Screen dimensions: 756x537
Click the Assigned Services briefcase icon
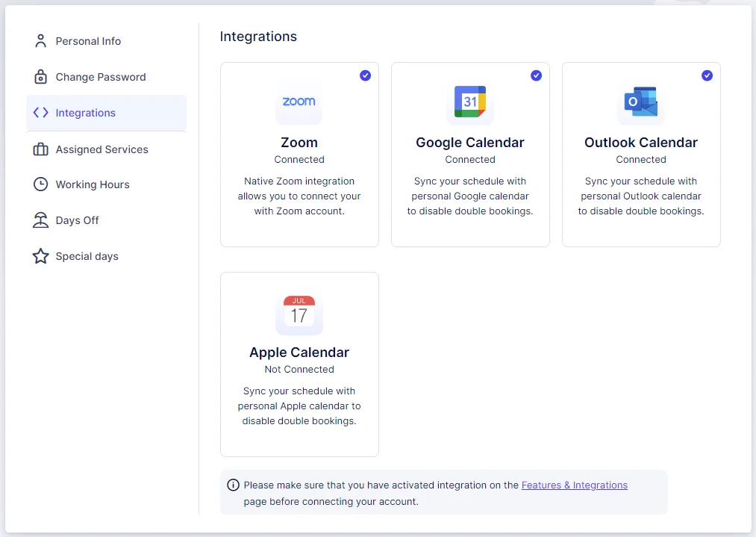click(x=41, y=149)
